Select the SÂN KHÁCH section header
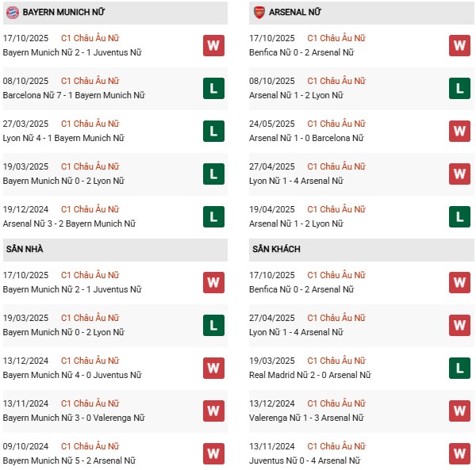Screen dimensions: 476x470 (277, 249)
